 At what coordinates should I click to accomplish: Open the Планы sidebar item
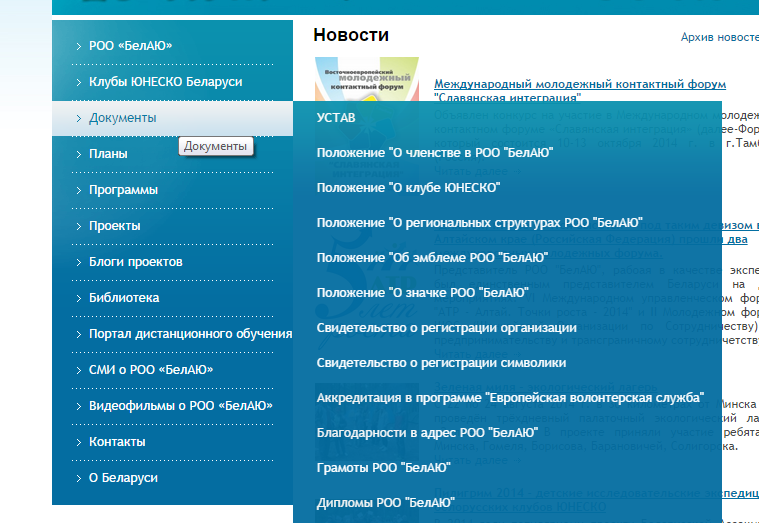click(x=108, y=154)
